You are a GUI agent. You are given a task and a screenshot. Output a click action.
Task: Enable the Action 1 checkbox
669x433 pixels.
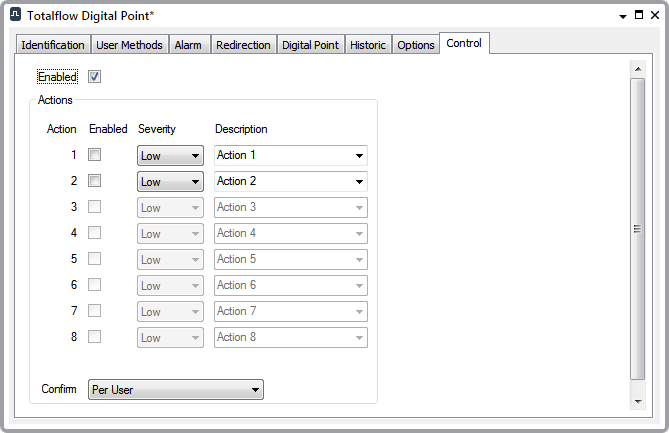point(95,155)
